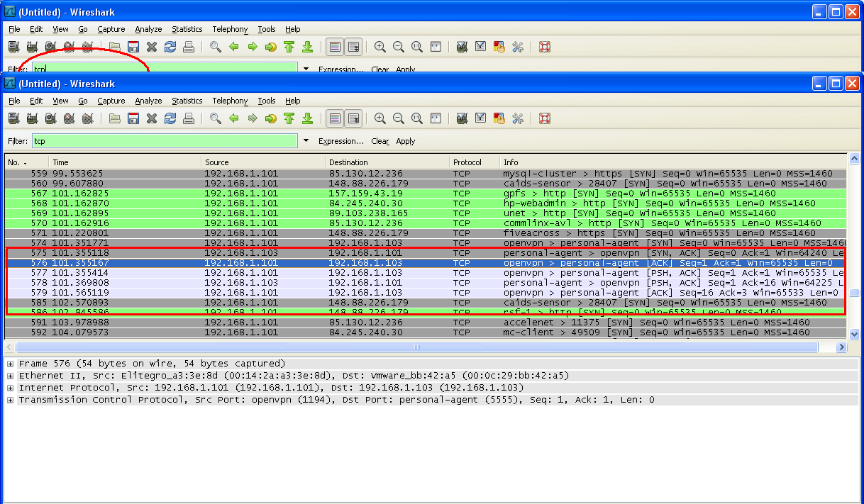Open coloring rules in front window toolbar
This screenshot has height=504, width=864.
tap(499, 118)
